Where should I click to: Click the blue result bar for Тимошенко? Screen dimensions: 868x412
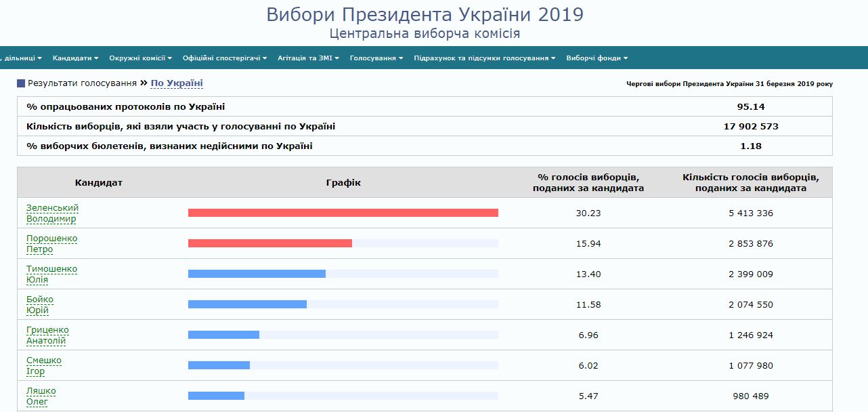coord(257,274)
